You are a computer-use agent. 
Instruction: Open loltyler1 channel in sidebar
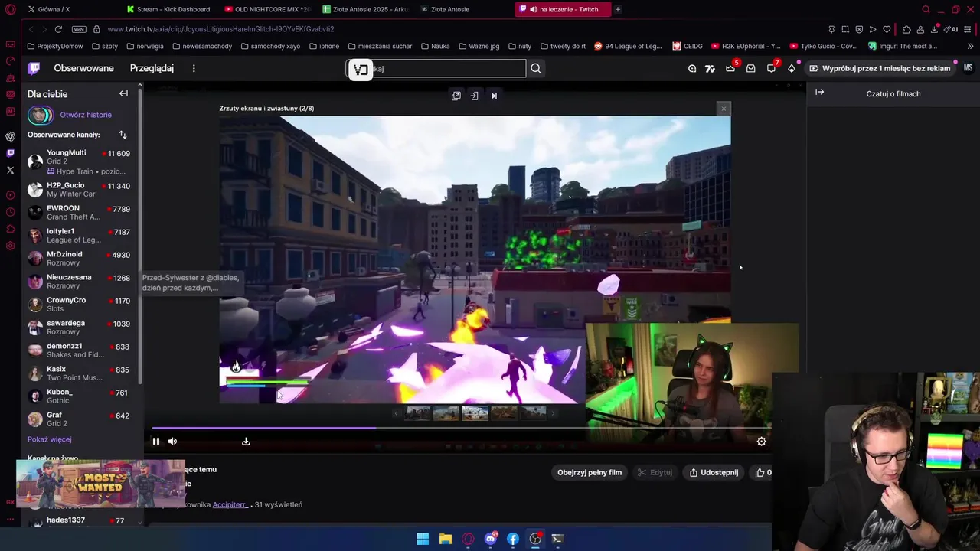point(80,235)
